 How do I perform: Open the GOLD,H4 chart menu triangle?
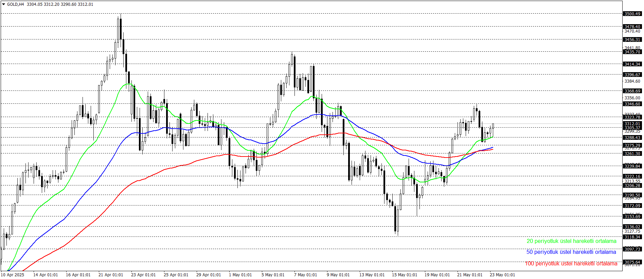pyautogui.click(x=4, y=4)
